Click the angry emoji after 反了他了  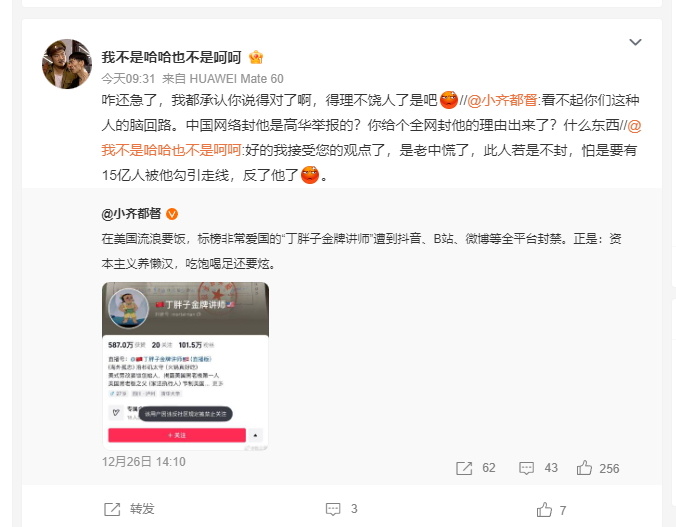tap(310, 175)
